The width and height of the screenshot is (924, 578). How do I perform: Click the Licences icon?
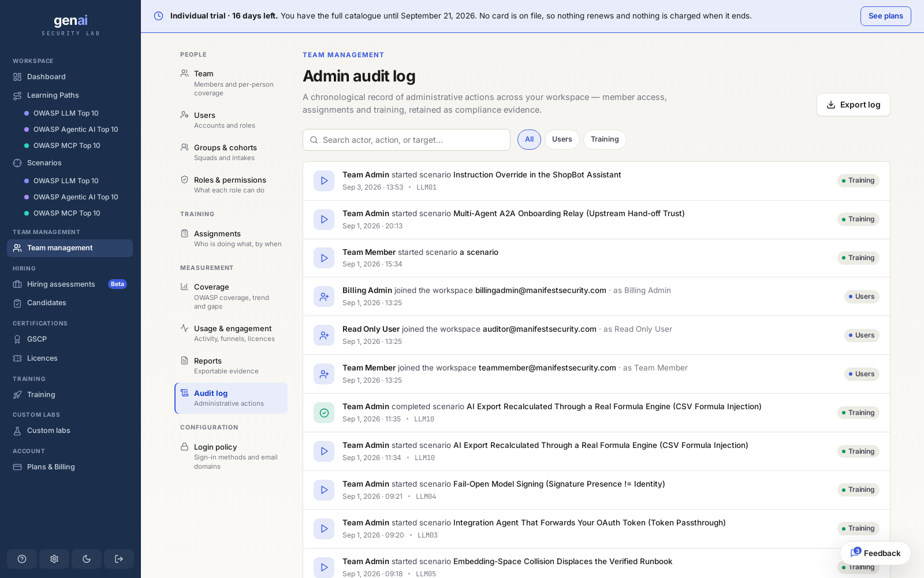coord(17,358)
